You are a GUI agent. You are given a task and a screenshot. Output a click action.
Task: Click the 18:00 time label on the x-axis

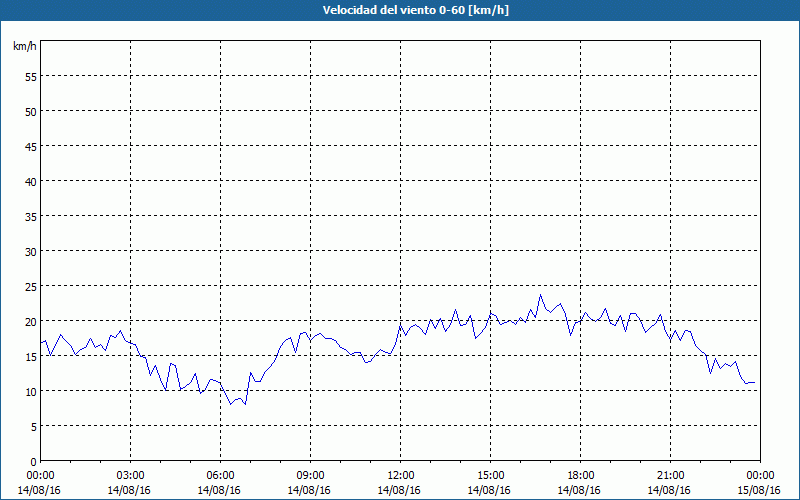580,476
